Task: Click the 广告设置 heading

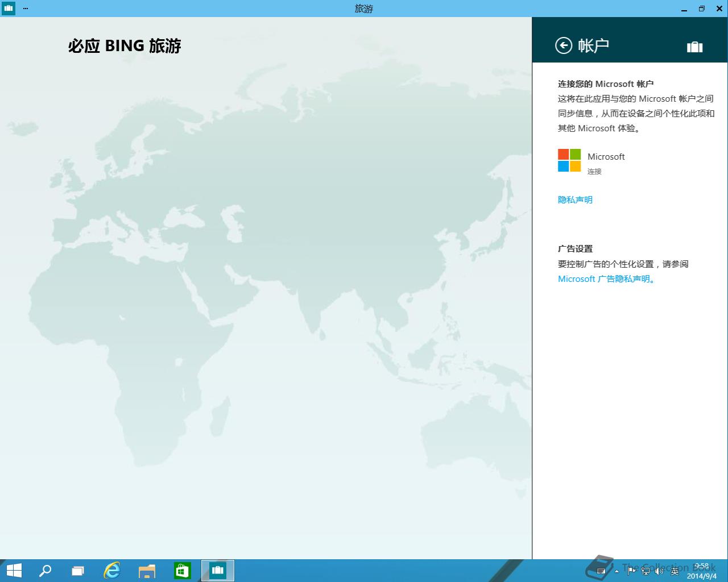Action: 575,248
